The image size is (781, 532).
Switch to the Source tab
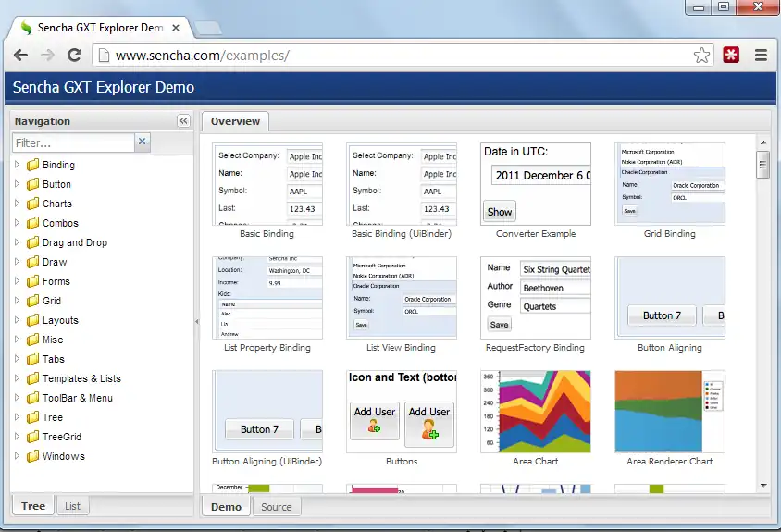click(276, 507)
